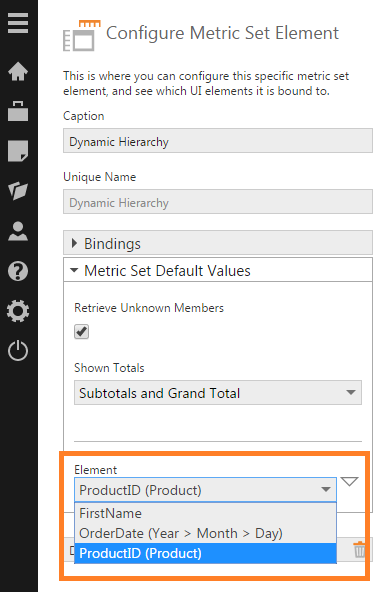Image resolution: width=373 pixels, height=592 pixels.
Task: Open the hamburger main menu
Action: pos(18,23)
